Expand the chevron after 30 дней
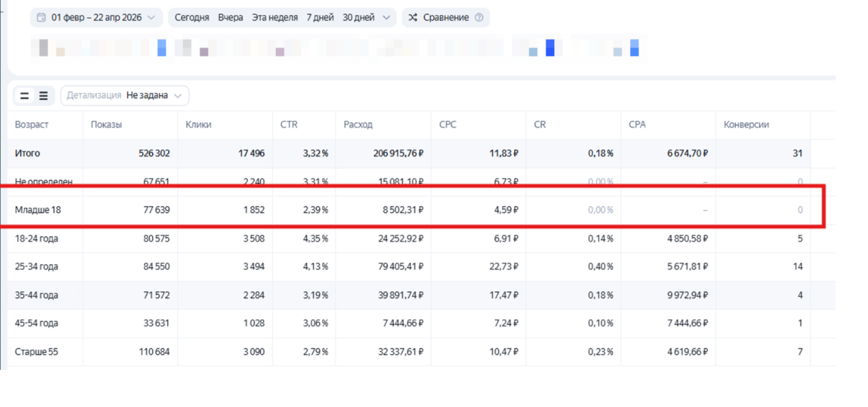This screenshot has height=407, width=868. 386,17
